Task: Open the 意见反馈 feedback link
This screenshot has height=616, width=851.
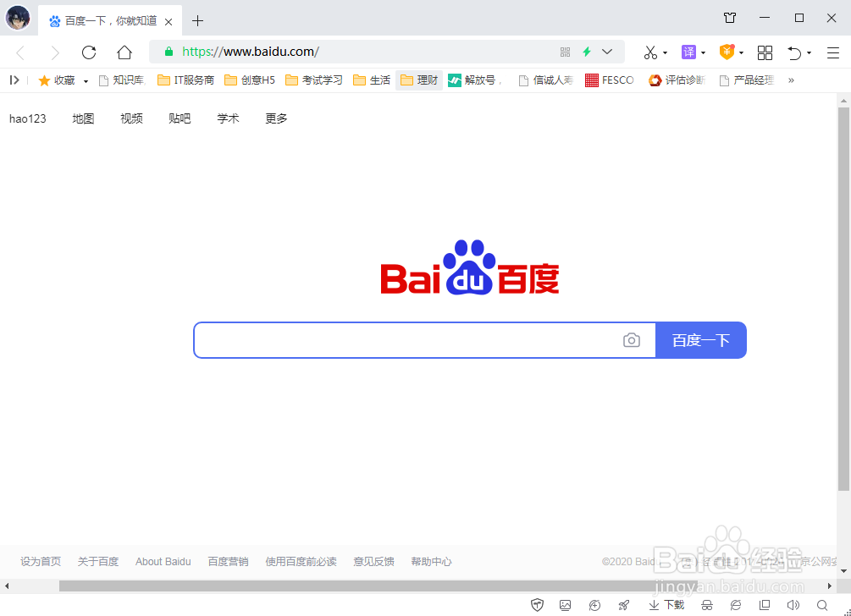Action: [x=373, y=561]
